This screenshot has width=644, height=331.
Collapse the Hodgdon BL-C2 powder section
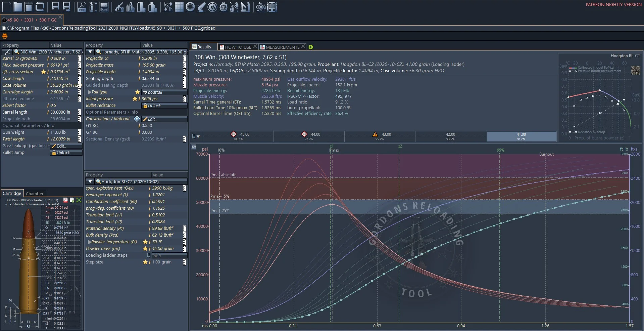pos(90,181)
